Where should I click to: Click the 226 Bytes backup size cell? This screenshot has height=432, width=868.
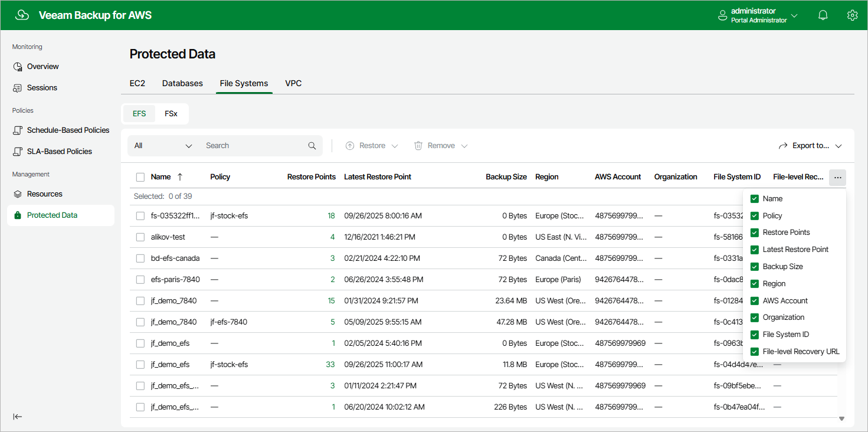tap(510, 407)
